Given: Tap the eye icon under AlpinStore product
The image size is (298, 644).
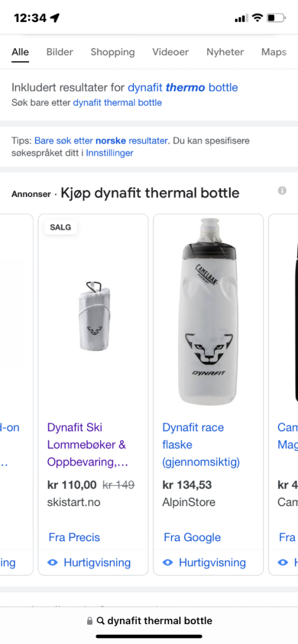Looking at the screenshot, I should [168, 562].
